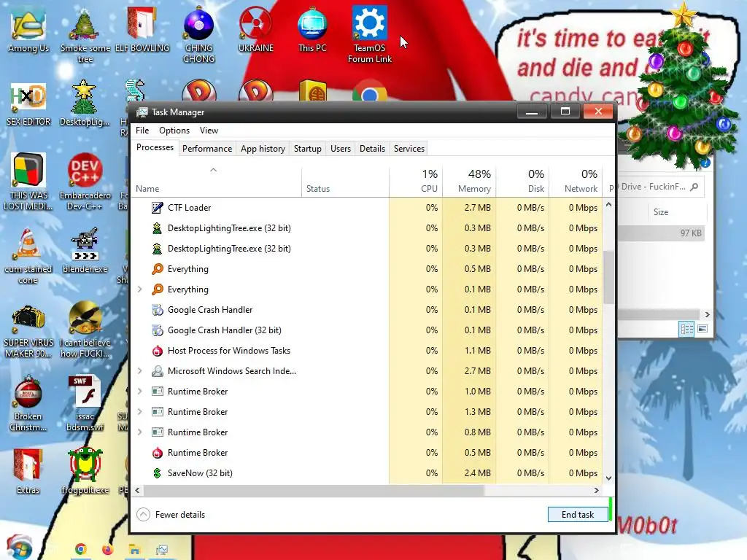Viewport: 747px width, 560px height.
Task: Expand the 1.3 MB Runtime Broker row
Action: coord(139,411)
